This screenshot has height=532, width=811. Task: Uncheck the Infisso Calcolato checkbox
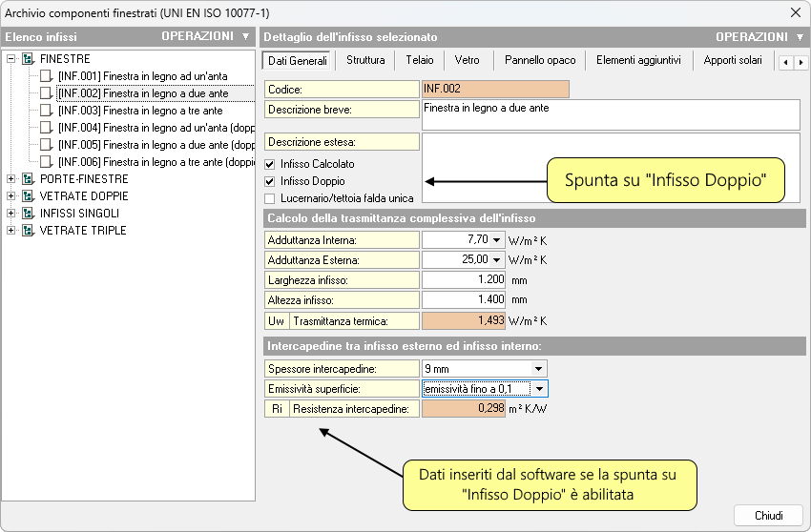[270, 164]
